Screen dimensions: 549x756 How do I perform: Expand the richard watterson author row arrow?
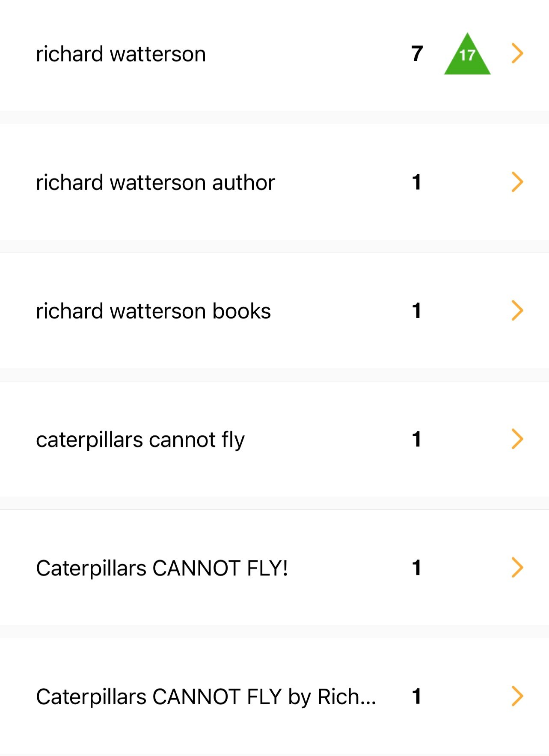click(x=517, y=182)
